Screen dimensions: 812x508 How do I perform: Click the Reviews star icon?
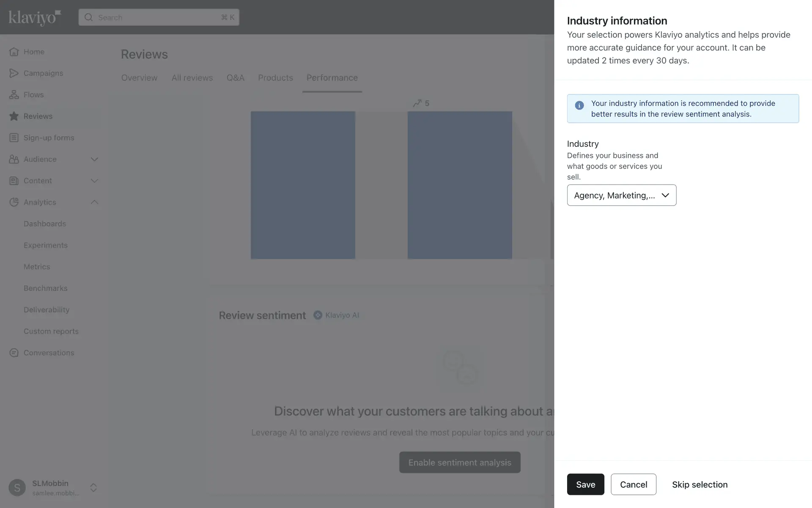14,116
